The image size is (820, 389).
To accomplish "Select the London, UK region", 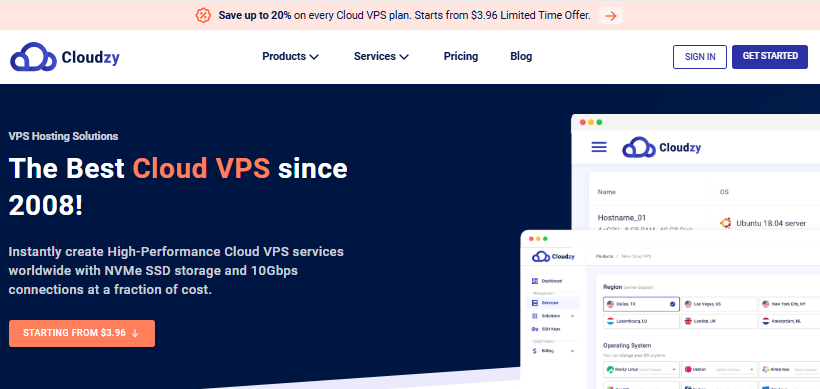I will click(719, 321).
